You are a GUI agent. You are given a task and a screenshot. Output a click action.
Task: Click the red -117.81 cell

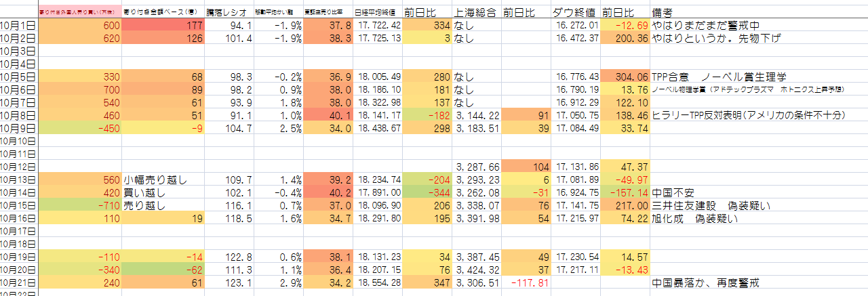(x=526, y=282)
